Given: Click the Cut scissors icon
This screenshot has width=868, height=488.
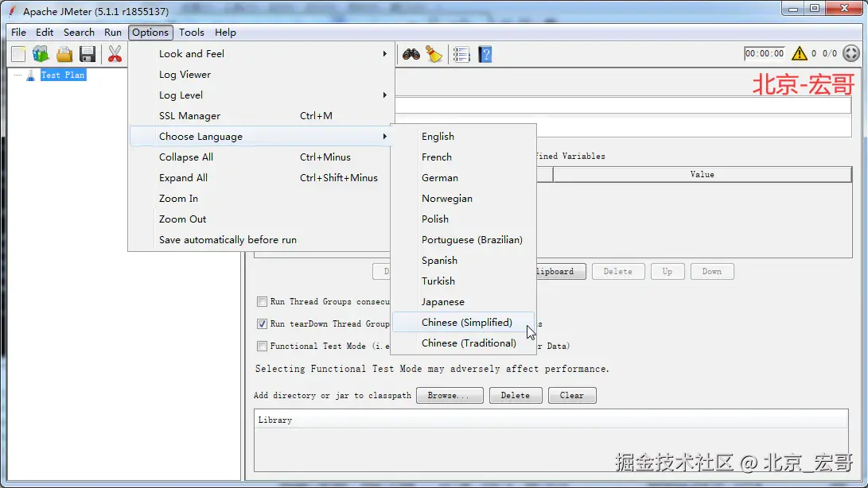Looking at the screenshot, I should point(115,54).
